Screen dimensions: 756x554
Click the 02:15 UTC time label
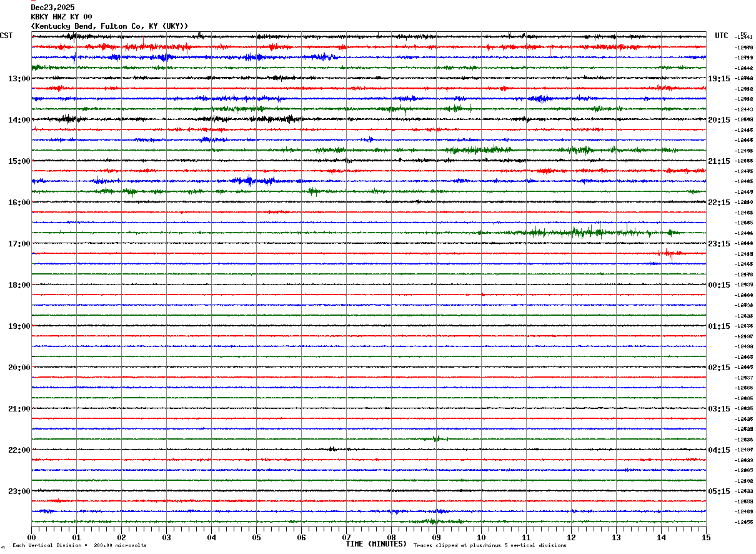[x=719, y=368]
